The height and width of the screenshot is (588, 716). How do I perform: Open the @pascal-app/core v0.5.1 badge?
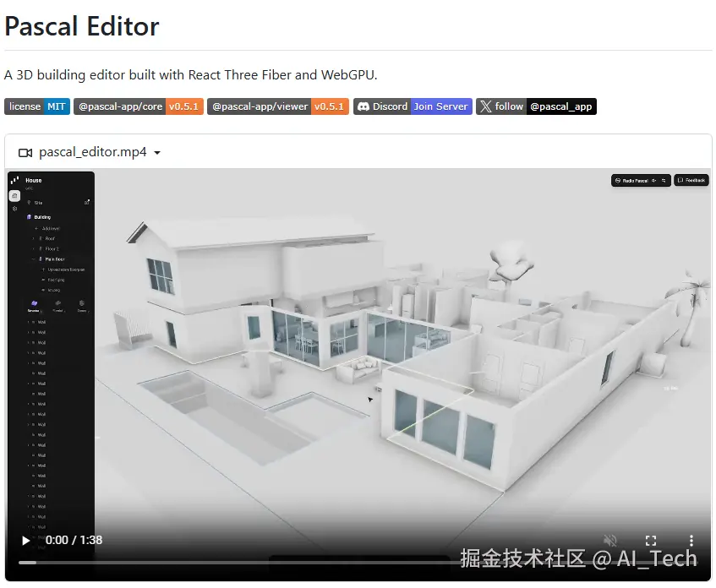pyautogui.click(x=139, y=106)
